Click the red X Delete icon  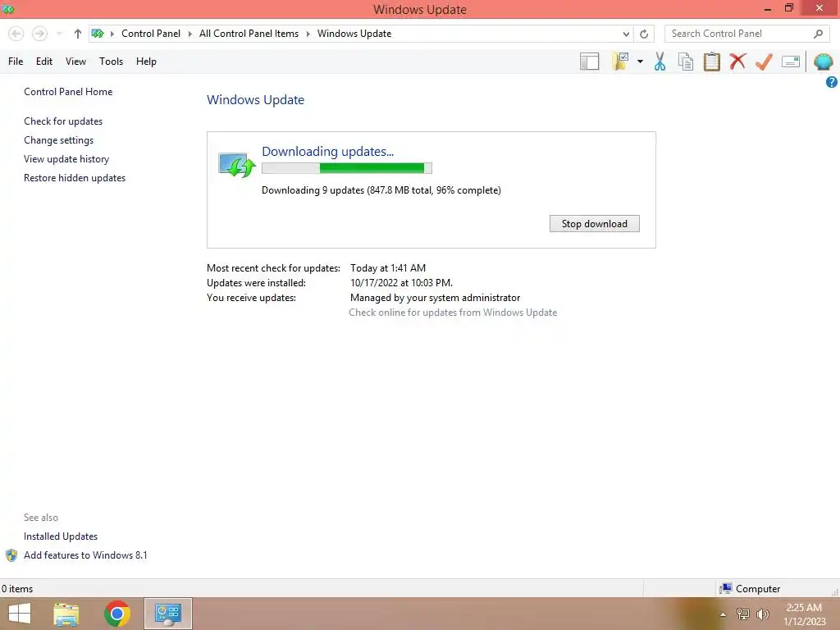pos(737,62)
